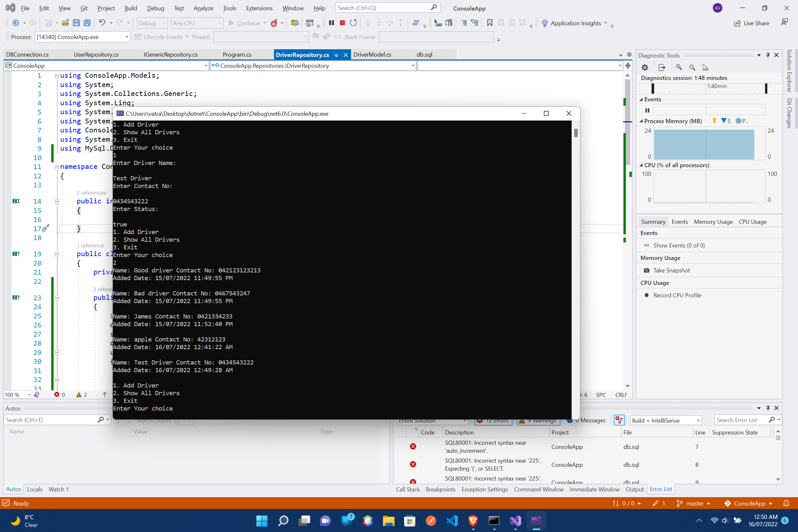Stop the debugging session
This screenshot has width=798, height=532.
coord(342,23)
